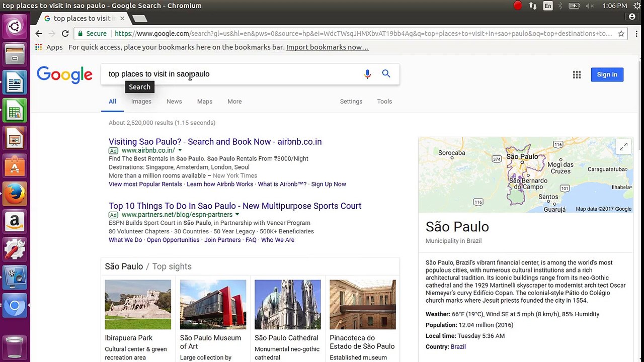Click the 'Who We Are' sitelink
The height and width of the screenshot is (362, 644).
(x=278, y=240)
